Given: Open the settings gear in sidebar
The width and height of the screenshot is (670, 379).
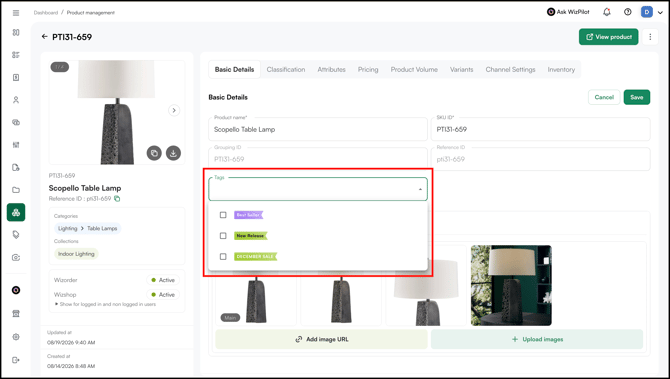Looking at the screenshot, I should (x=16, y=337).
